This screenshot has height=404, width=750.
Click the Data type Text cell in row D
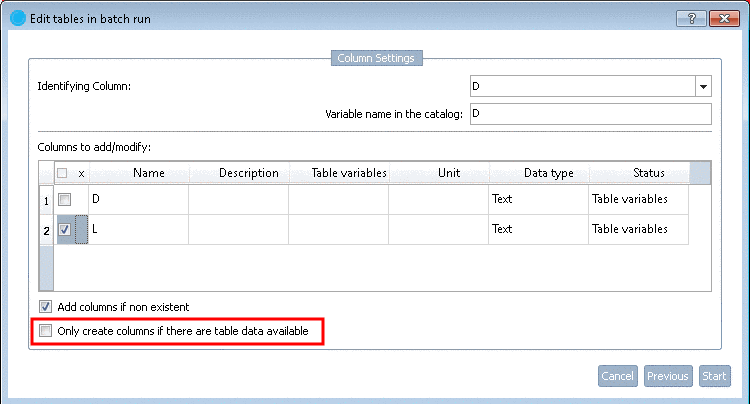coord(538,199)
